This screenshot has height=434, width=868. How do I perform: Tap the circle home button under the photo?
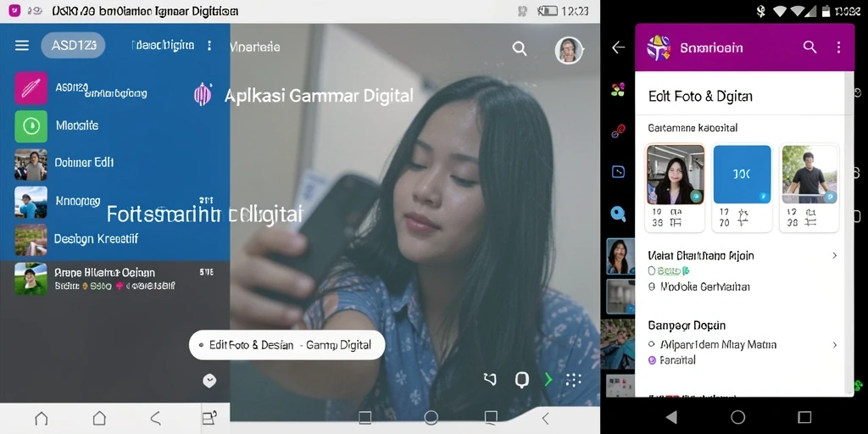click(x=431, y=417)
